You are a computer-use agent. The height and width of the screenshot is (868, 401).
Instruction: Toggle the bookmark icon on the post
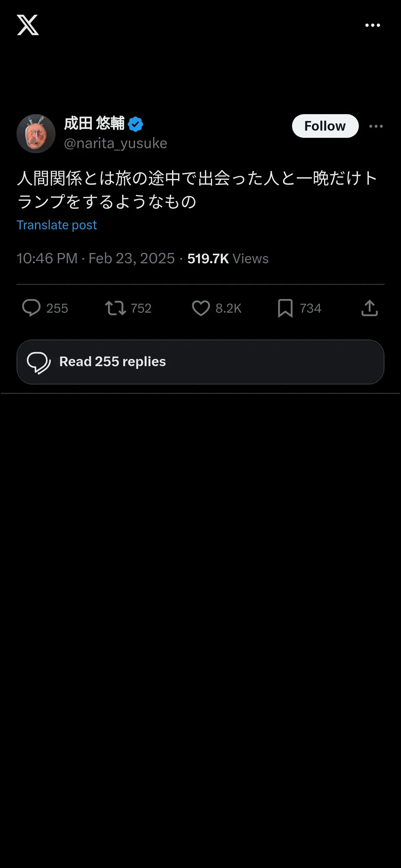tap(285, 308)
